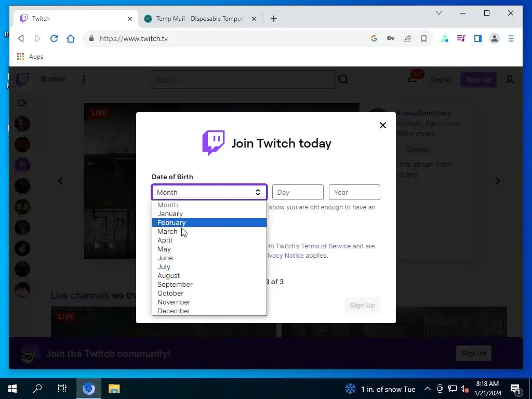Reload the current page

click(54, 38)
